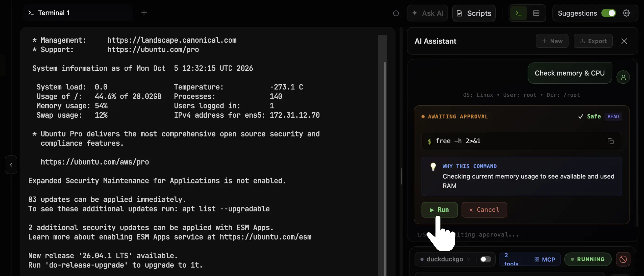Run the suggested free -h command
The height and width of the screenshot is (276, 644).
pyautogui.click(x=439, y=210)
